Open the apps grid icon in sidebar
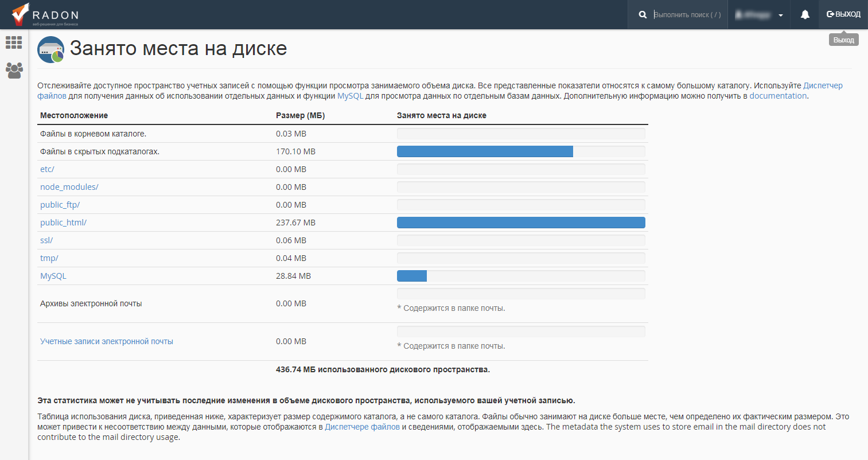868x460 pixels. point(14,42)
